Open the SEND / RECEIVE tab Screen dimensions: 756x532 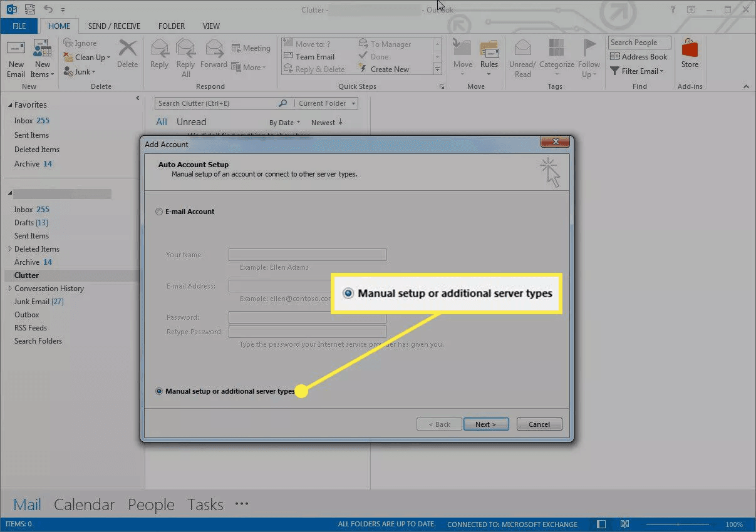(114, 26)
